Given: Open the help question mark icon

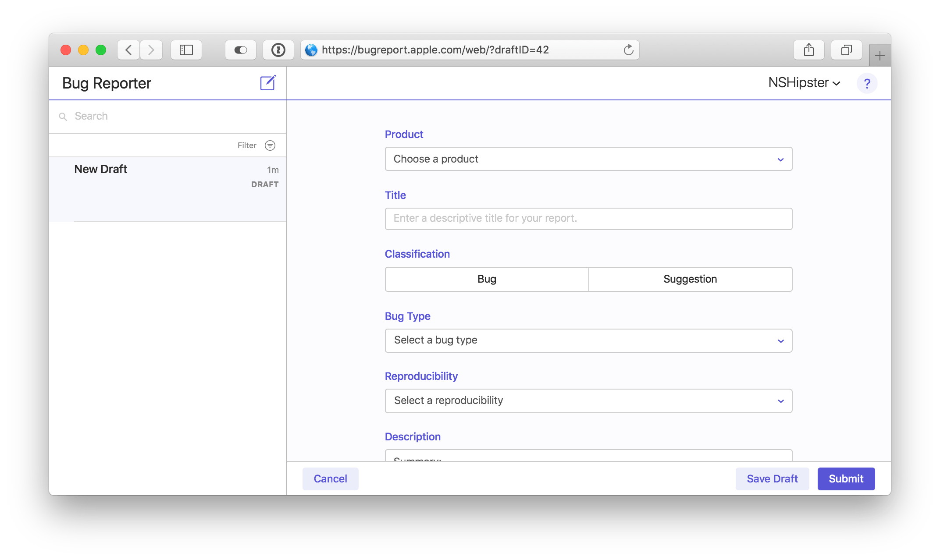Looking at the screenshot, I should (x=867, y=83).
